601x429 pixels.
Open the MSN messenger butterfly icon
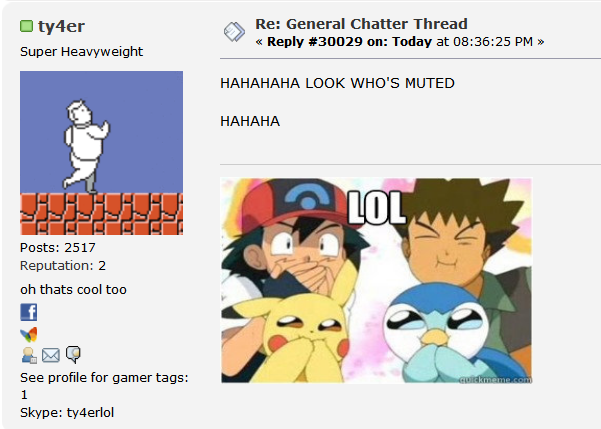(29, 334)
